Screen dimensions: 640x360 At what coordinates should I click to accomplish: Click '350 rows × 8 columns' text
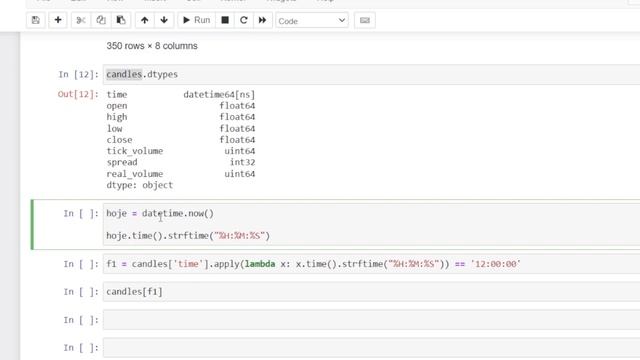tap(152, 46)
